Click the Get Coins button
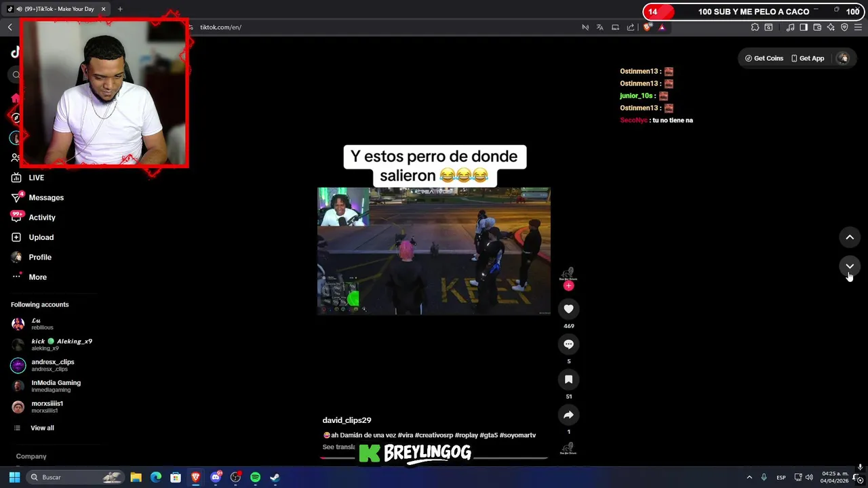Screen dimensions: 868x488 pyautogui.click(x=764, y=58)
